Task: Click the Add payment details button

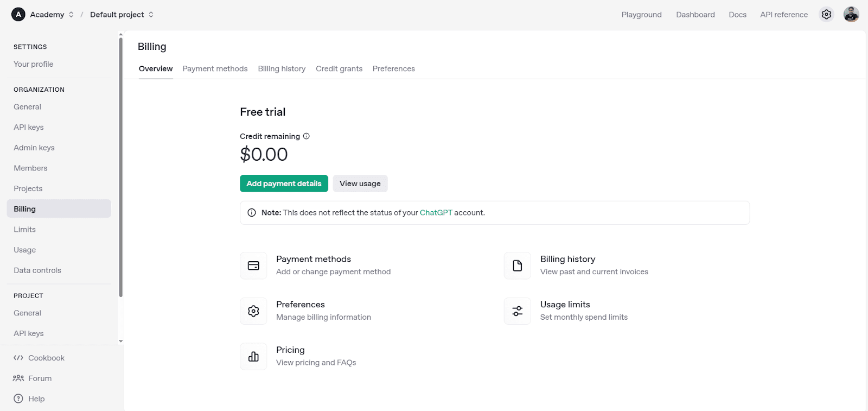Action: point(284,184)
